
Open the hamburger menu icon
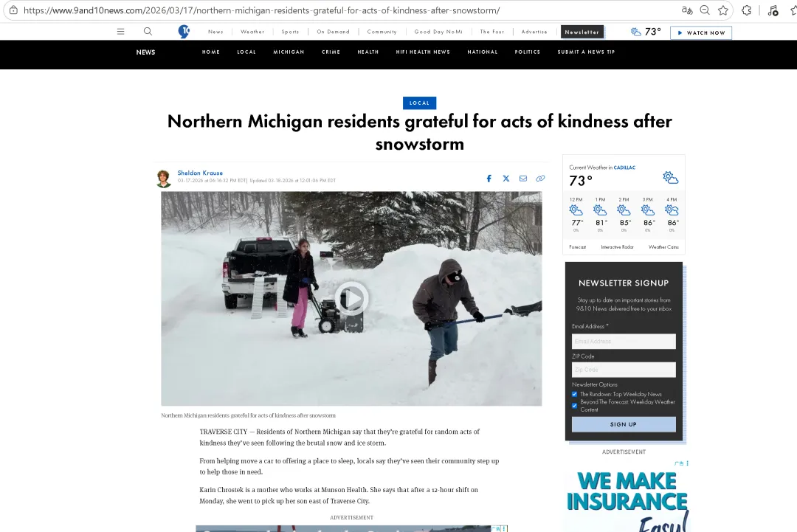coord(120,32)
